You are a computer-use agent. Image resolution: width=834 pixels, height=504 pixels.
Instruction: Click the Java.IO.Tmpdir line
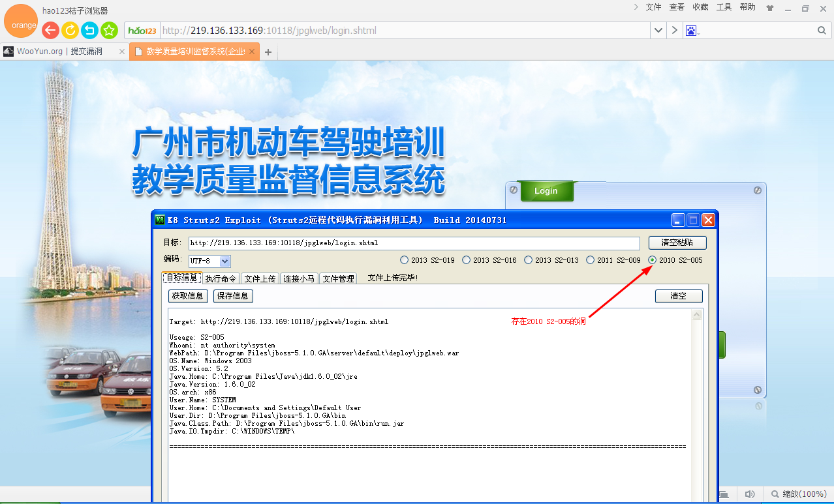click(x=232, y=431)
